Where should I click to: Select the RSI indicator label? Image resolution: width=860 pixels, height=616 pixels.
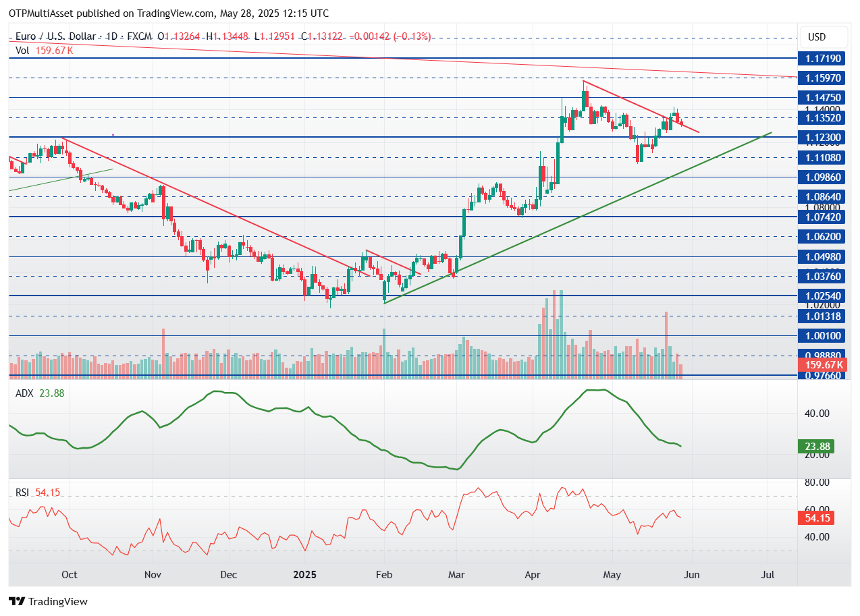coord(23,493)
